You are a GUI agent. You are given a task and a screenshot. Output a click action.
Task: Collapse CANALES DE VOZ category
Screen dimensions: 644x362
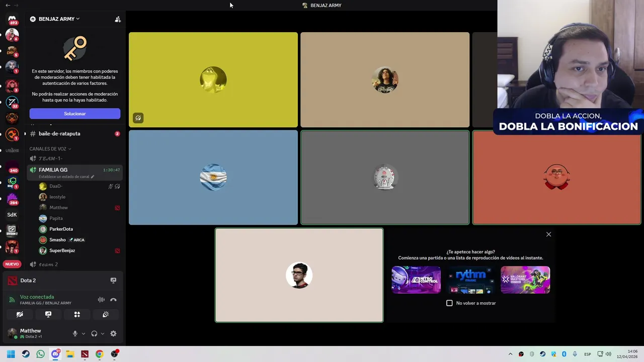[50, 149]
